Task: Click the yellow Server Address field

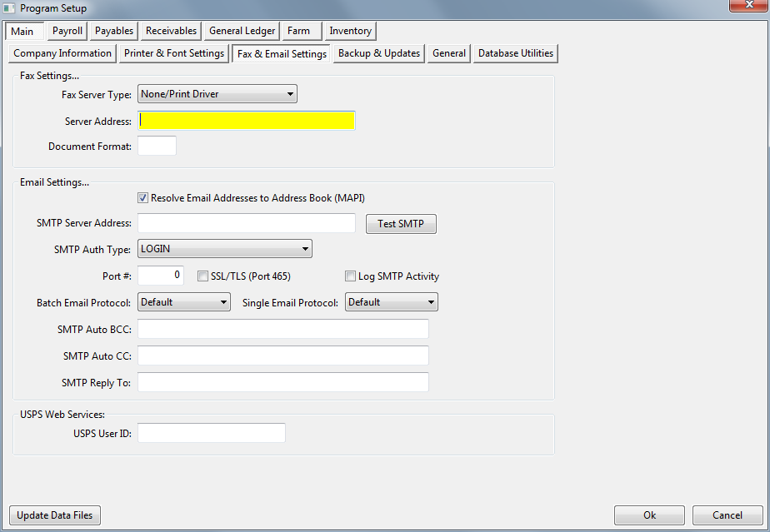Action: pos(247,121)
